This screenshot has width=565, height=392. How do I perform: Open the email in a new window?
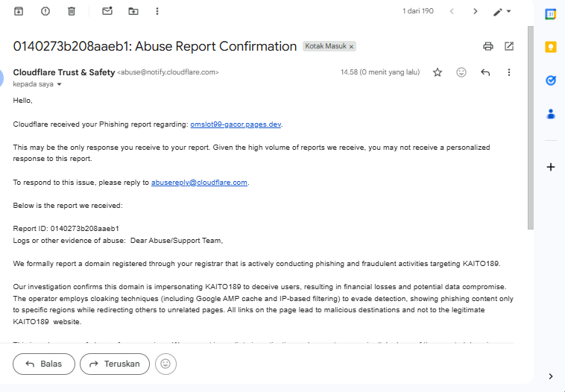click(509, 46)
